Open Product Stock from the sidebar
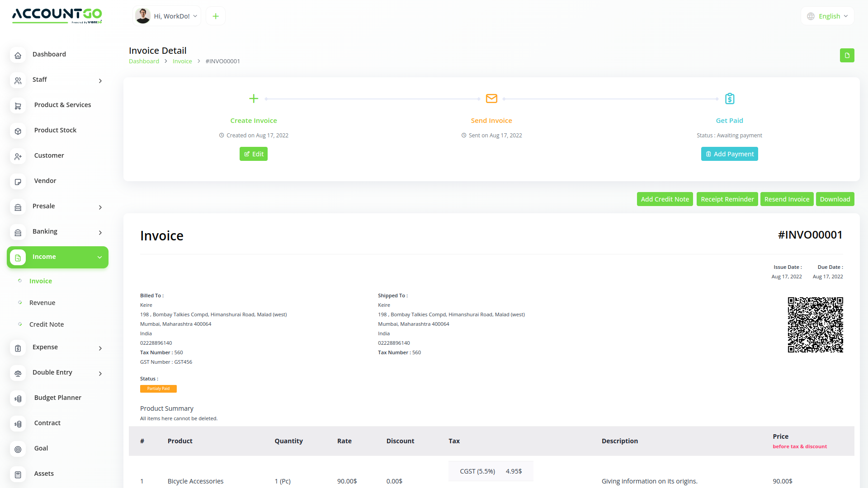 (x=18, y=131)
